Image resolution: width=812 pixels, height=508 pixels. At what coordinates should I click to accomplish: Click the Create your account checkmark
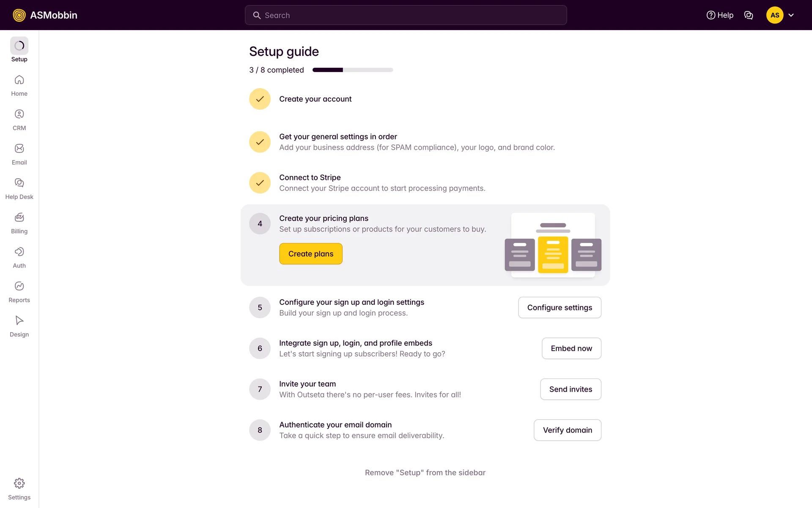[x=260, y=99]
